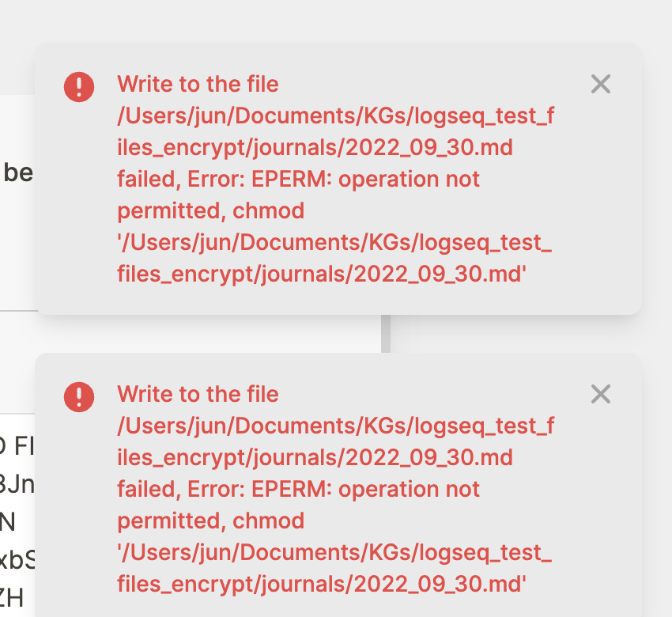Click the body of the top error toast
This screenshot has width=672, height=617.
coord(332,178)
